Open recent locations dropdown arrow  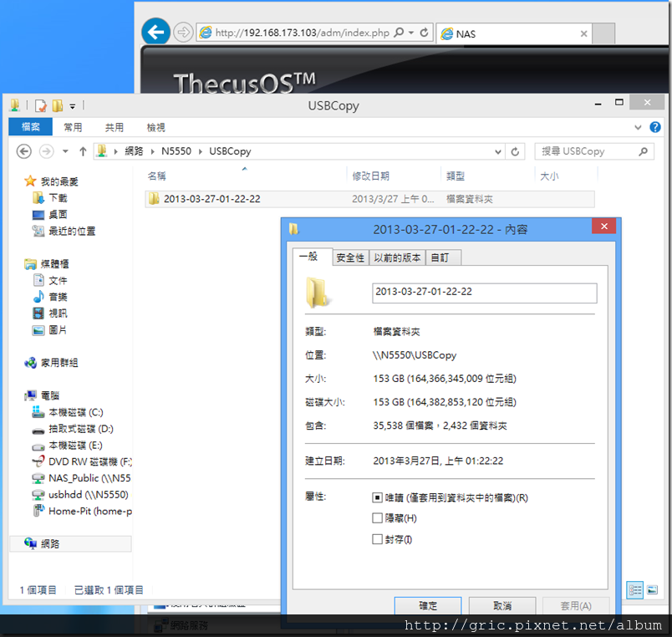click(65, 151)
